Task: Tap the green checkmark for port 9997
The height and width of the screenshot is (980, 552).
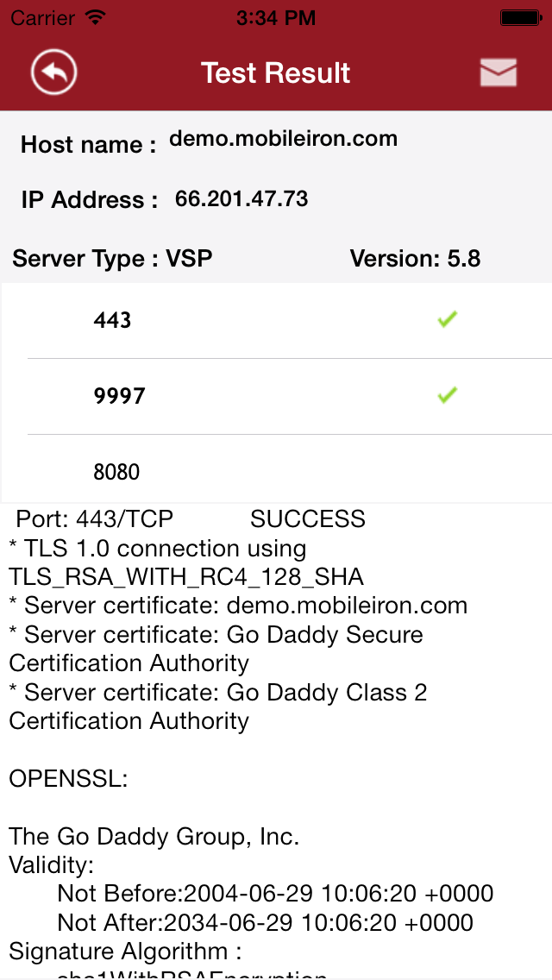Action: click(447, 396)
